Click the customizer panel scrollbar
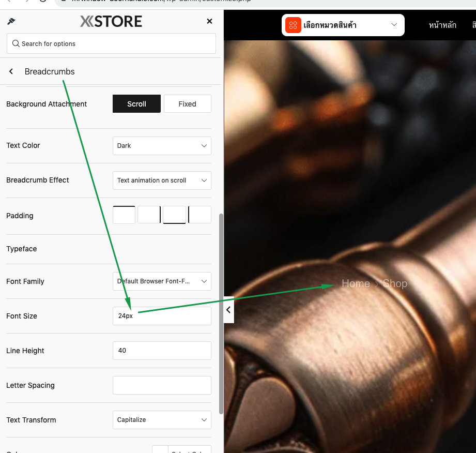Image resolution: width=476 pixels, height=453 pixels. coord(221,313)
